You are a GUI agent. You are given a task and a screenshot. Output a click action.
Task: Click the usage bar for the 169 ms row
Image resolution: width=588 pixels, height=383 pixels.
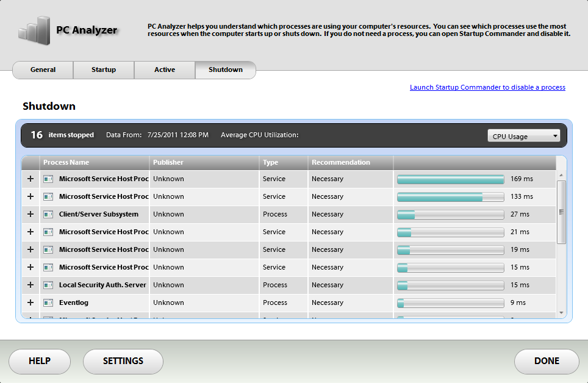coord(450,179)
